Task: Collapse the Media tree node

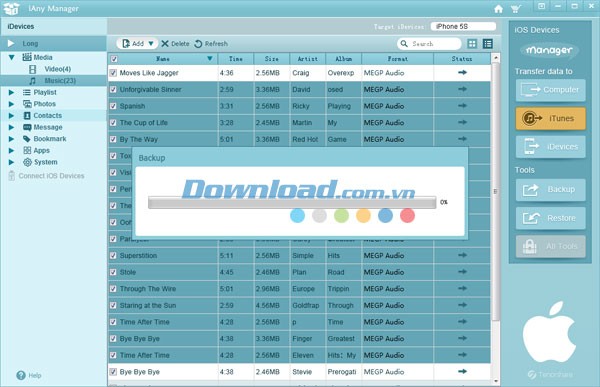Action: (11, 57)
